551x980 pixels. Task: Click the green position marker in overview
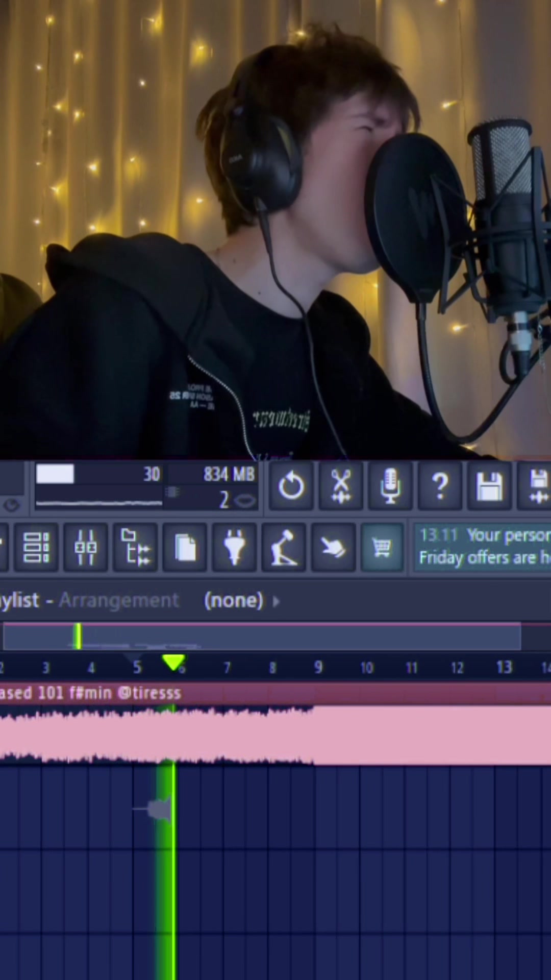(78, 636)
